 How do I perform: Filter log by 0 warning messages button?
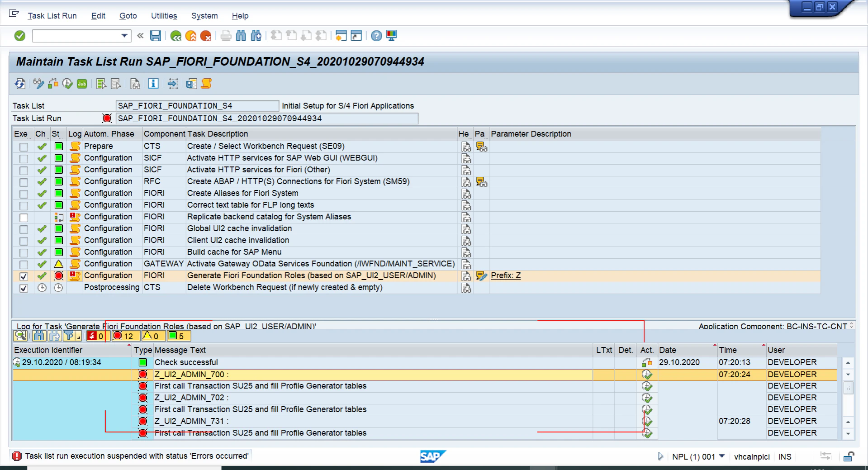point(153,336)
